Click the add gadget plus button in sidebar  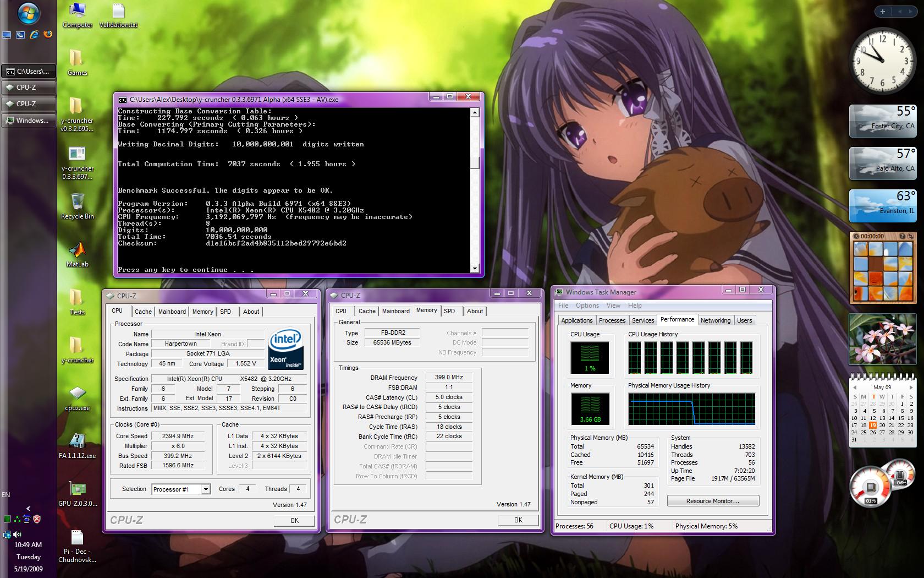point(883,12)
